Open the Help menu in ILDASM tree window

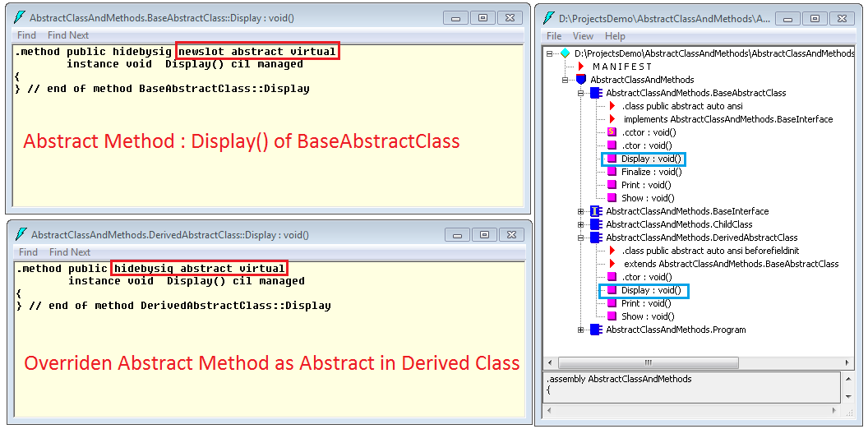pos(615,36)
